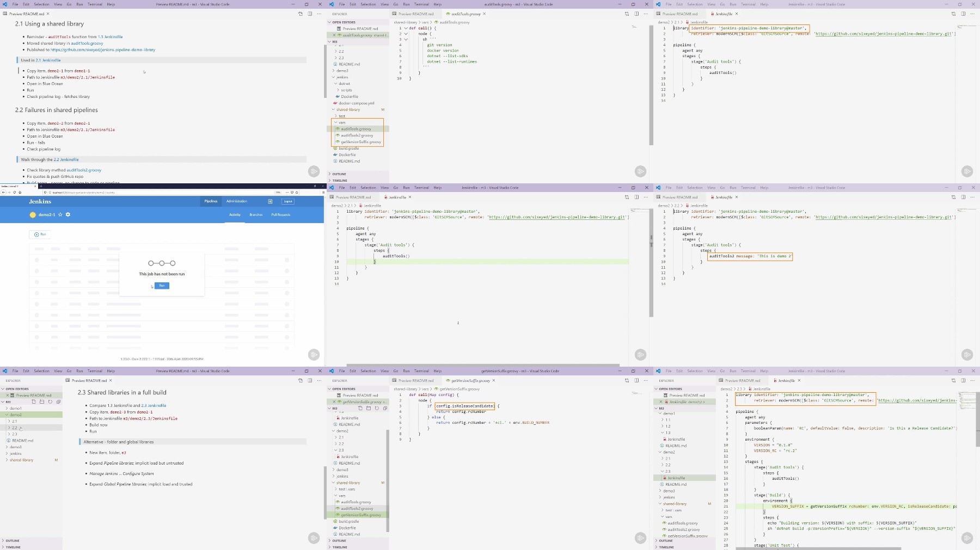Viewport: 980px width, 550px height.
Task: Open the '2.2 Jenkinsfile' link in README preview
Action: coord(66,159)
